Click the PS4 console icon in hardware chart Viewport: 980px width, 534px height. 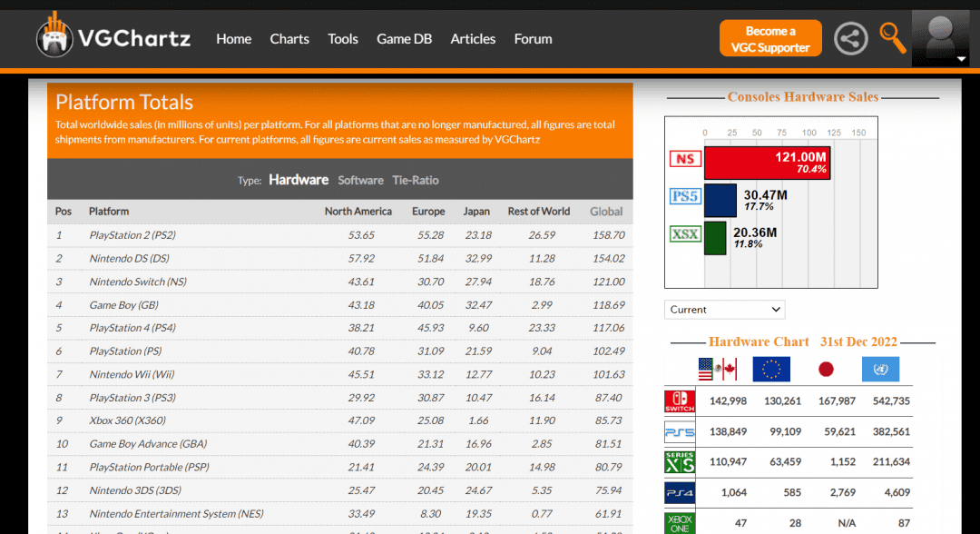pyautogui.click(x=680, y=493)
